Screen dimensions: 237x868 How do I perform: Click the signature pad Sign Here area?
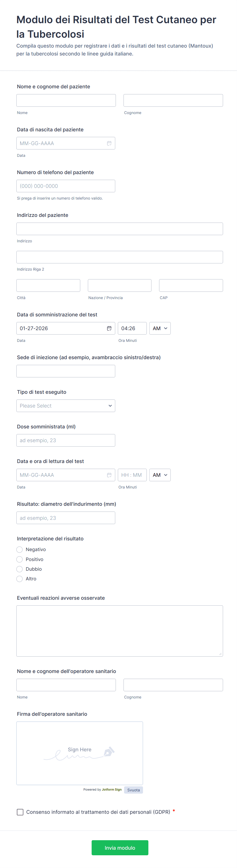coord(80,753)
